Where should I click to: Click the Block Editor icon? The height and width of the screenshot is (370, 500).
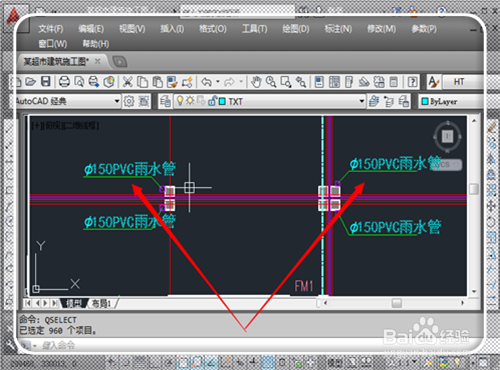(x=187, y=82)
